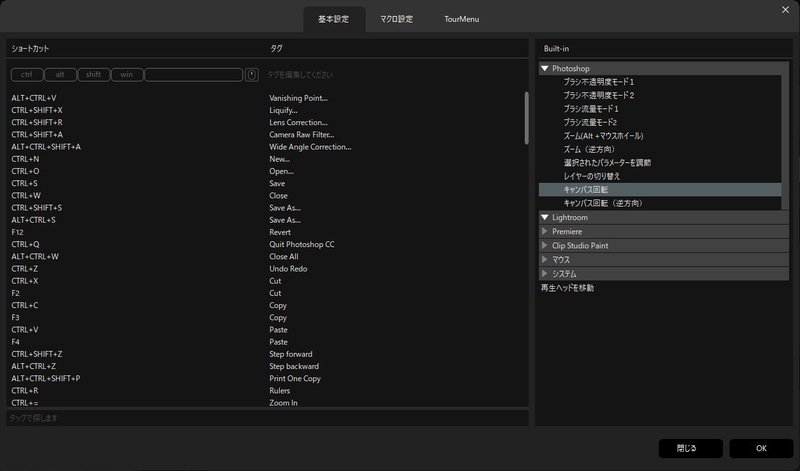The image size is (800, 471).
Task: Click the タグを編集してください tag edit field
Action: tap(395, 75)
